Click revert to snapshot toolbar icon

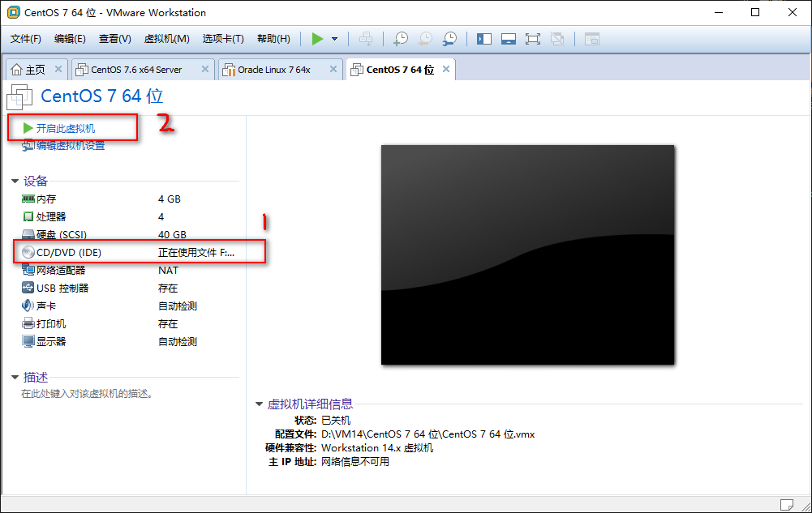(x=425, y=39)
